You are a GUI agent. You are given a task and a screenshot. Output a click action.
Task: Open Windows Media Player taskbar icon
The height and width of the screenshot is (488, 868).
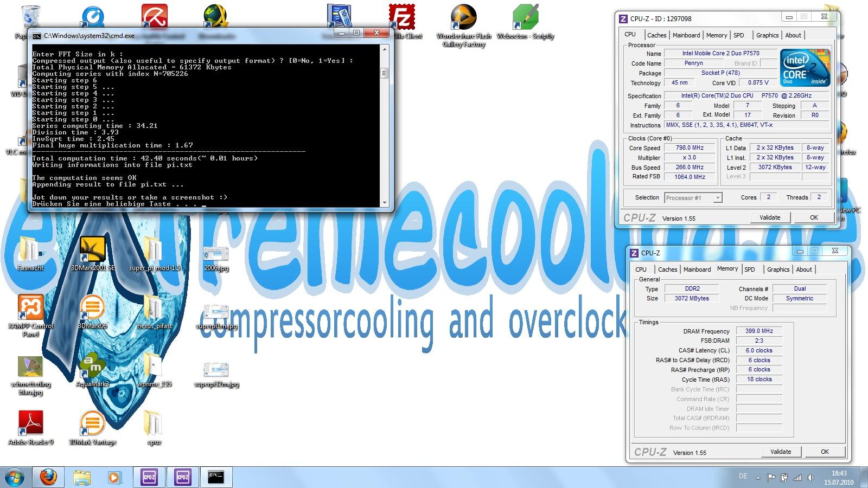click(x=114, y=477)
